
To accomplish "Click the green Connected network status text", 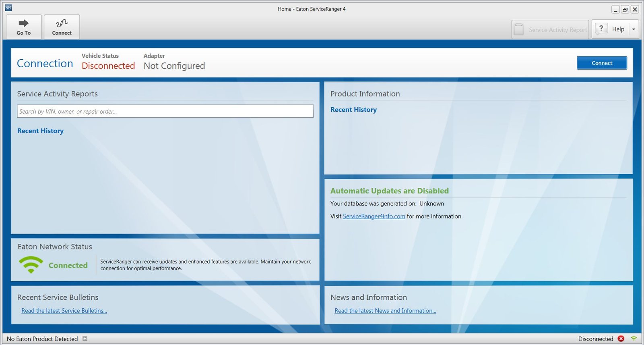I will [x=68, y=265].
